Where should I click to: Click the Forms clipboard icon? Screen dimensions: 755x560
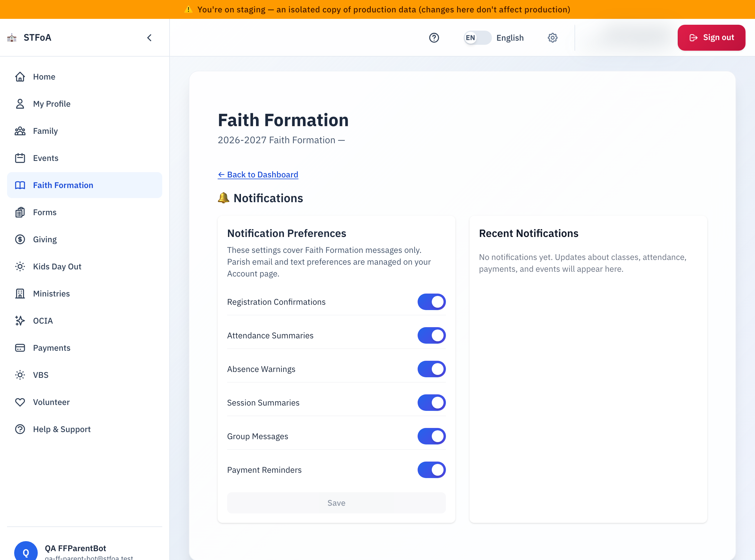(20, 212)
